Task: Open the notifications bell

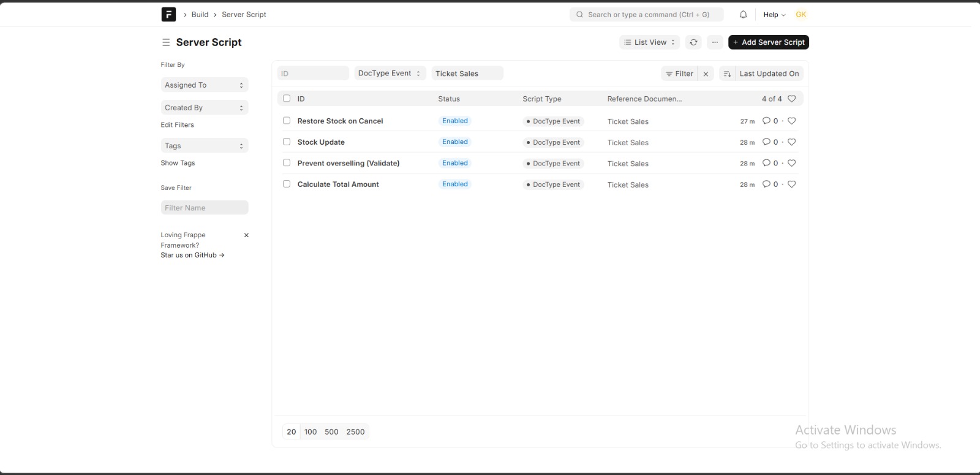Action: 743,15
